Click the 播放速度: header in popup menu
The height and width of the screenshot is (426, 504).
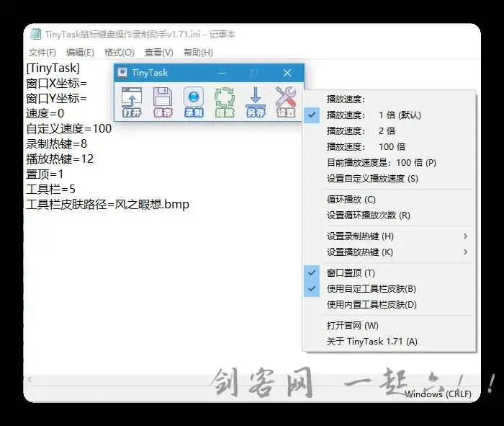click(x=346, y=99)
